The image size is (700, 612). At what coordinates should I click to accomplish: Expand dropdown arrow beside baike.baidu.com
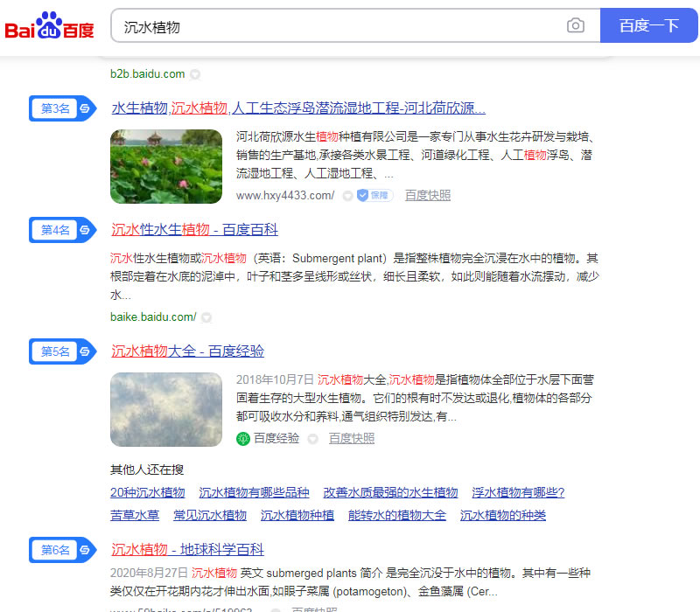(x=206, y=317)
